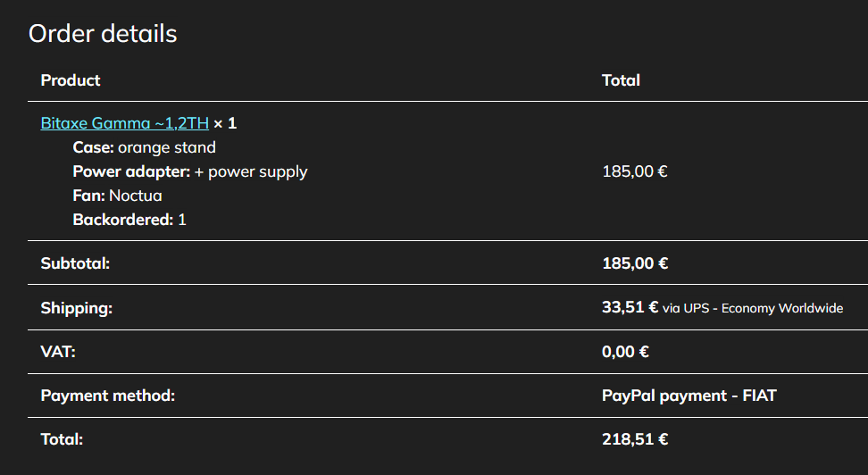Click the VAT amount 0,00 €
The image size is (868, 475).
625,352
